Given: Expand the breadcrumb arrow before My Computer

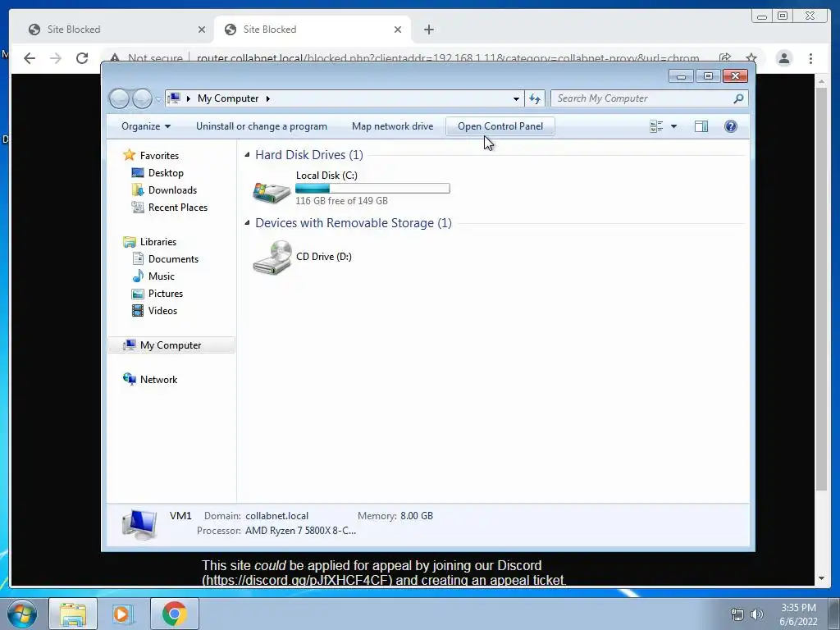Looking at the screenshot, I should pyautogui.click(x=189, y=98).
